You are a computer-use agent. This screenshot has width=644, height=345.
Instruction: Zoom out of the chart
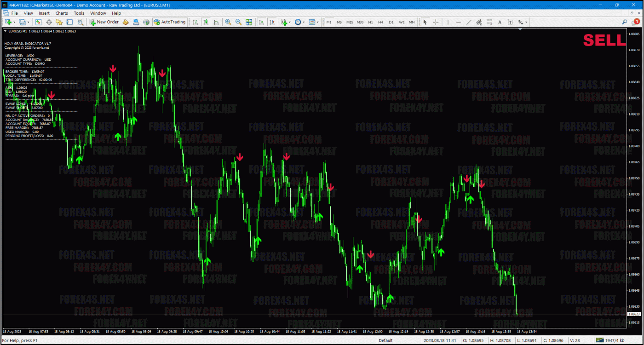[x=238, y=22]
